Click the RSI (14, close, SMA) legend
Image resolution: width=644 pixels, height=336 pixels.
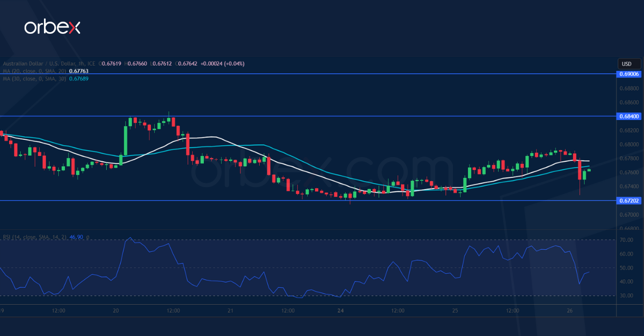(34, 236)
